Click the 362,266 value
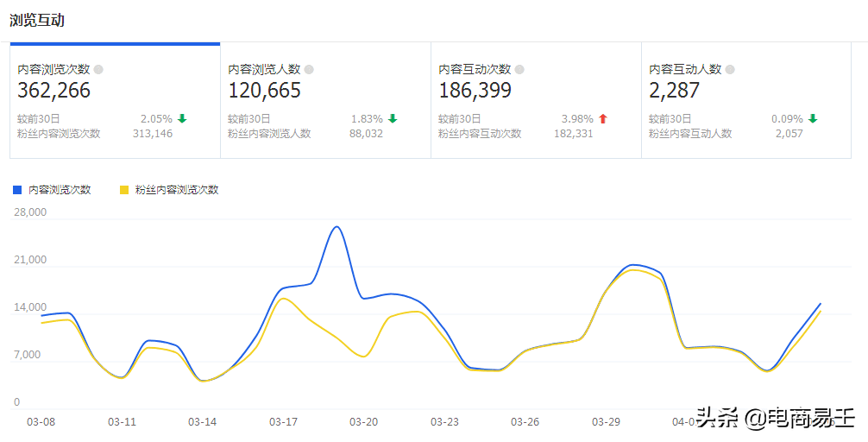The image size is (868, 442). (x=53, y=91)
